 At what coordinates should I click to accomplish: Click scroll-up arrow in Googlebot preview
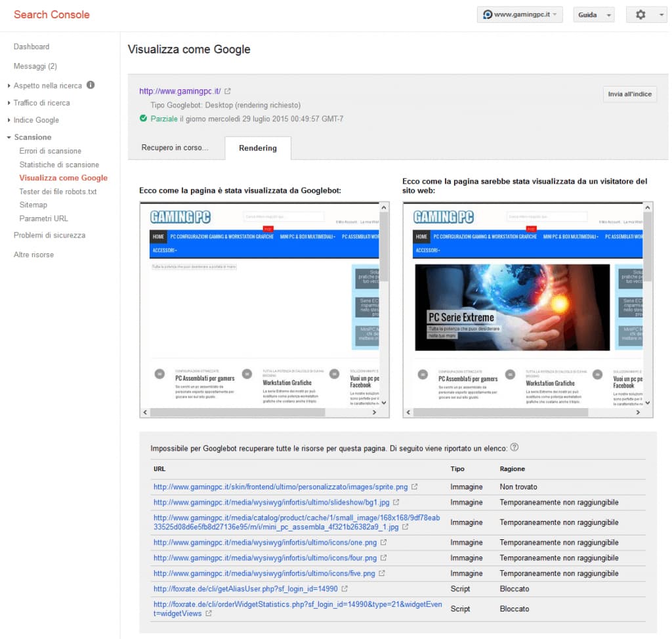384,207
